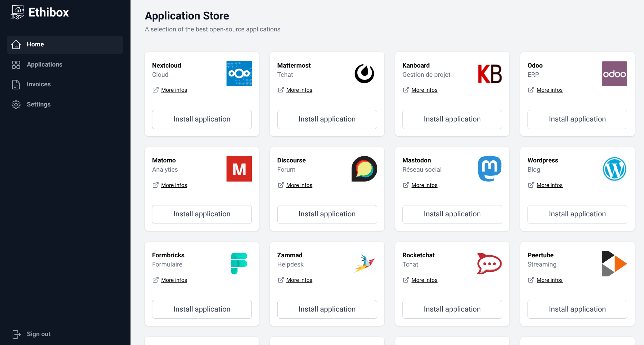Click the Settings gear icon in sidebar
Screen dimensions: 644x345
pyautogui.click(x=16, y=105)
